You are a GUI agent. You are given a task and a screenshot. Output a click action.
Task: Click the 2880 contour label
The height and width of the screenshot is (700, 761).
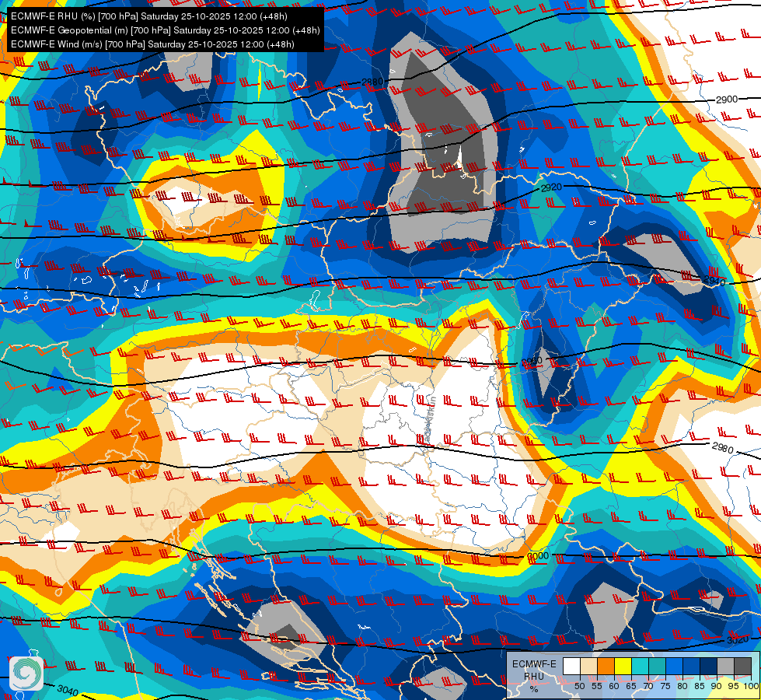coord(373,82)
